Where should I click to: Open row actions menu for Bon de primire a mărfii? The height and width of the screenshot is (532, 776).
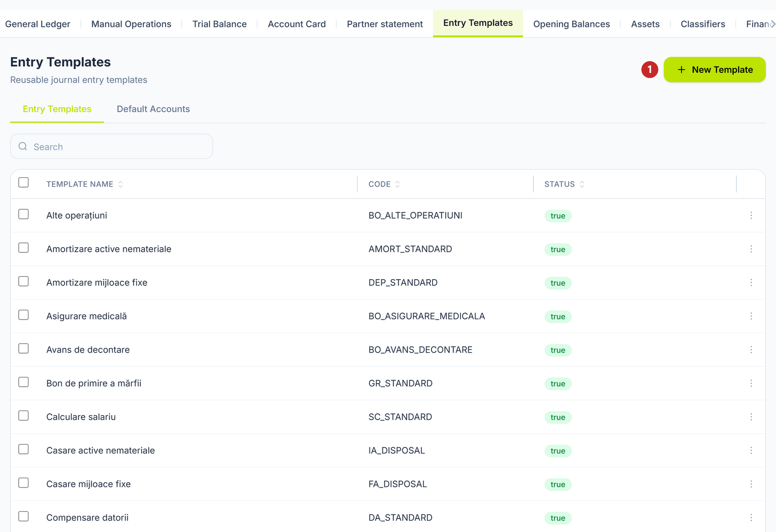point(751,383)
